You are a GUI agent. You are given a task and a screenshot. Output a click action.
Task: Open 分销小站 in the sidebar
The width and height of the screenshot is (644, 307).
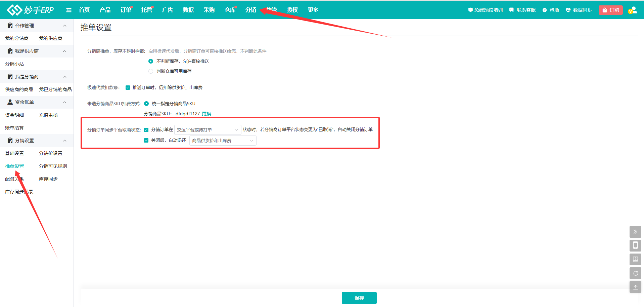(x=14, y=64)
